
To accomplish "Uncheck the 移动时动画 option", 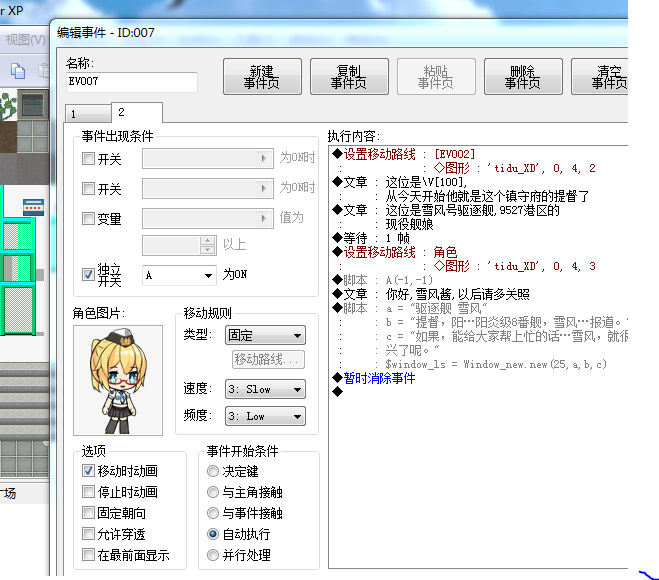I will click(88, 471).
